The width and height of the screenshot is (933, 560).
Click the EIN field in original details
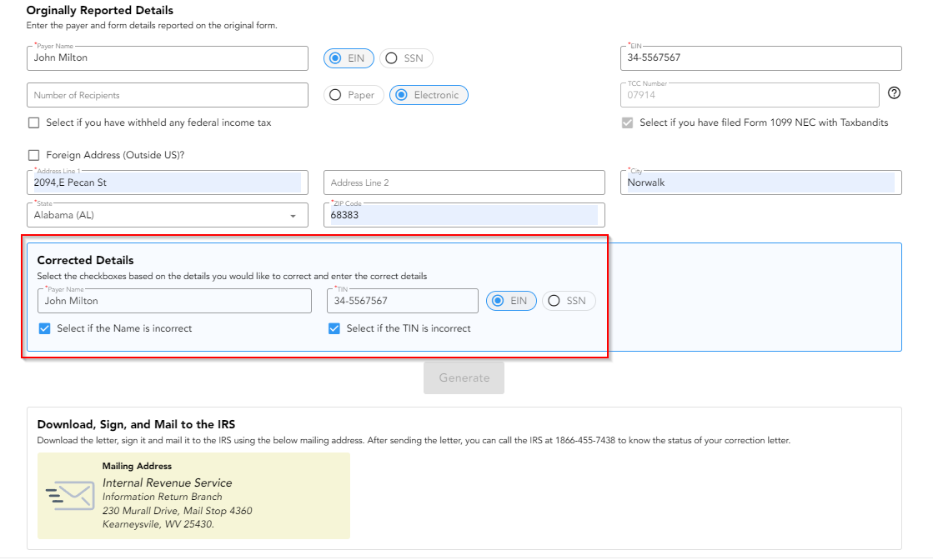point(760,57)
